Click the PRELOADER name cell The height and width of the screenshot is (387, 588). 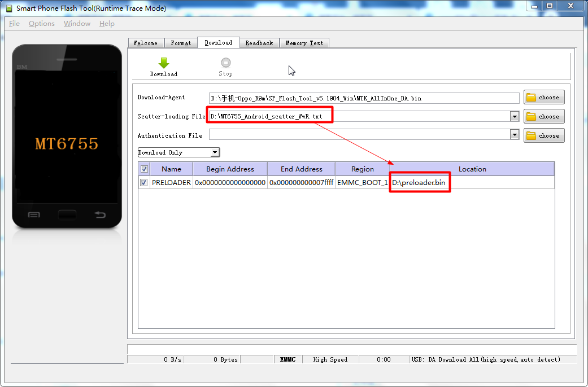171,182
